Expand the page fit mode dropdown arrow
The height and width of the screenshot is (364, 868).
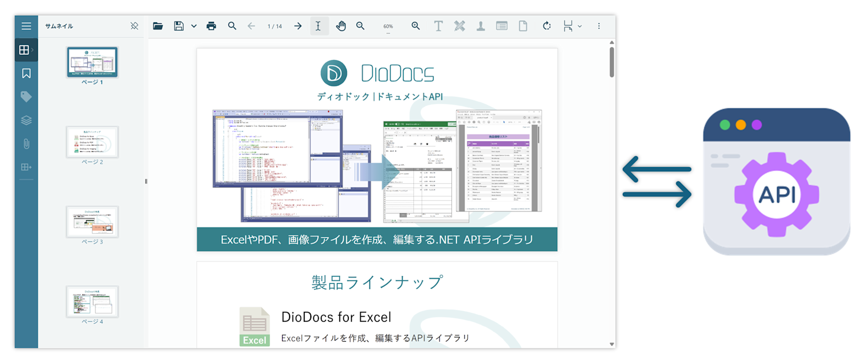point(580,26)
